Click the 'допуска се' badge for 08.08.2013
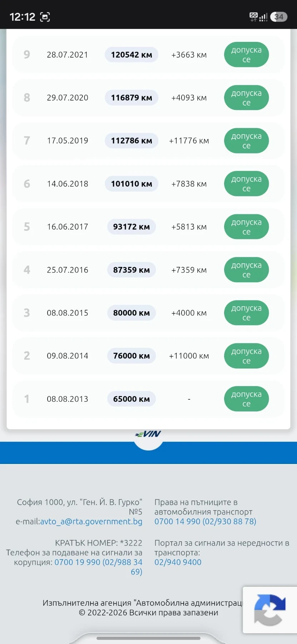 click(x=246, y=399)
